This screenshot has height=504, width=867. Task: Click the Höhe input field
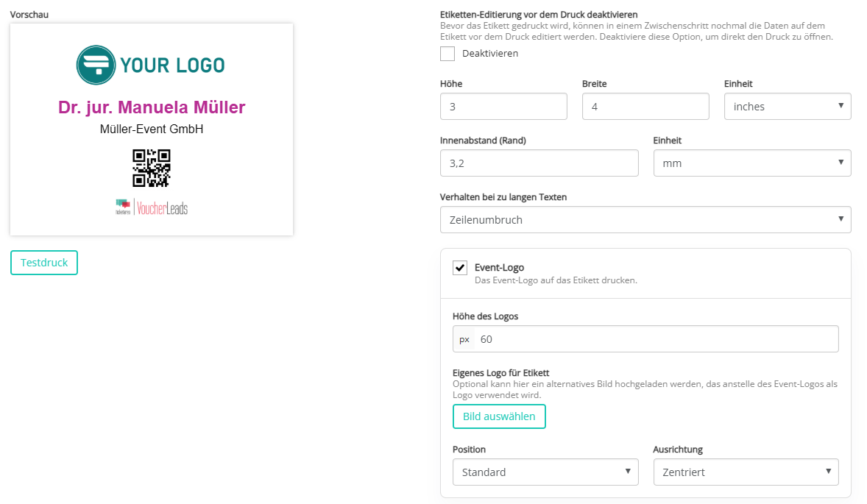point(503,107)
